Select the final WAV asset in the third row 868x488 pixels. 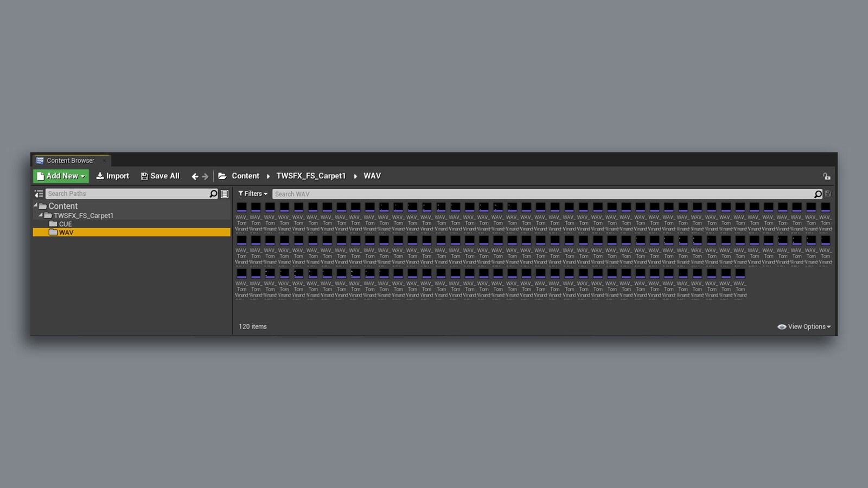740,273
